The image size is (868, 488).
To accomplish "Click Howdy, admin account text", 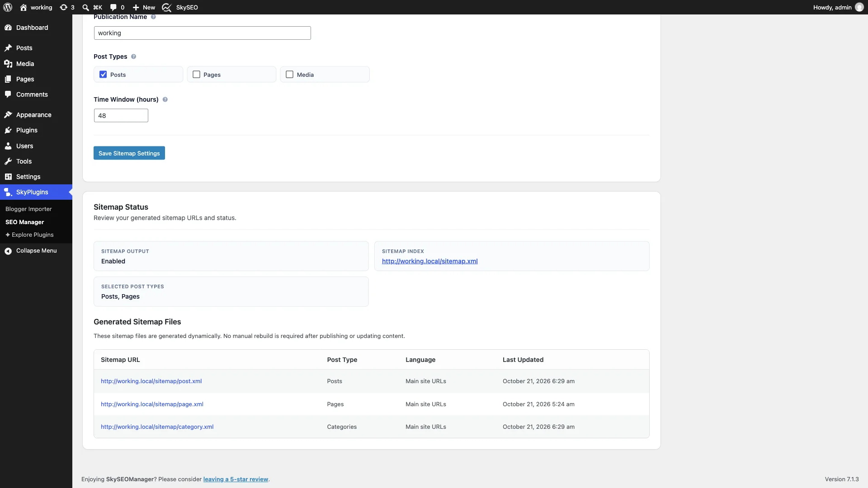I will (832, 7).
